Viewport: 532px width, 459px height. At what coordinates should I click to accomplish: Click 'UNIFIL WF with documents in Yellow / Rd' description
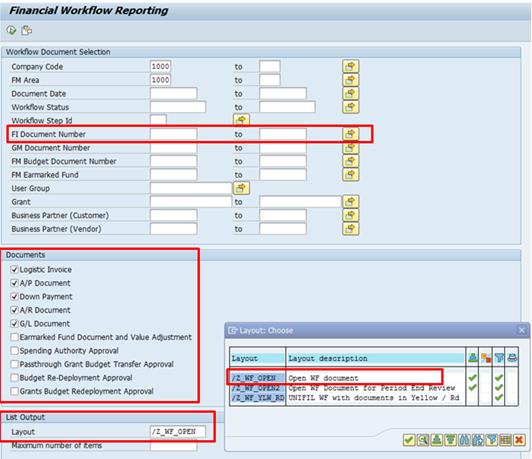374,398
